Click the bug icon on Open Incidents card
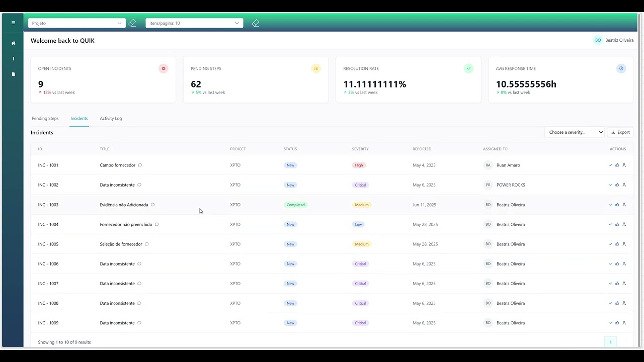The image size is (644, 362). (x=164, y=68)
